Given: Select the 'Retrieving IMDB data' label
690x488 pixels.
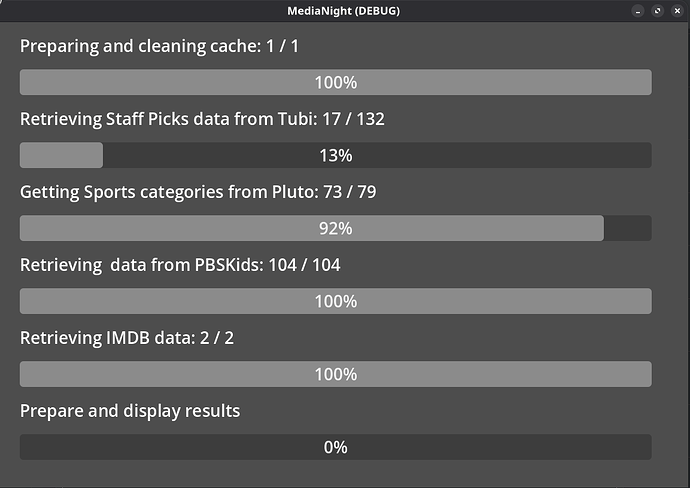Looking at the screenshot, I should point(126,338).
